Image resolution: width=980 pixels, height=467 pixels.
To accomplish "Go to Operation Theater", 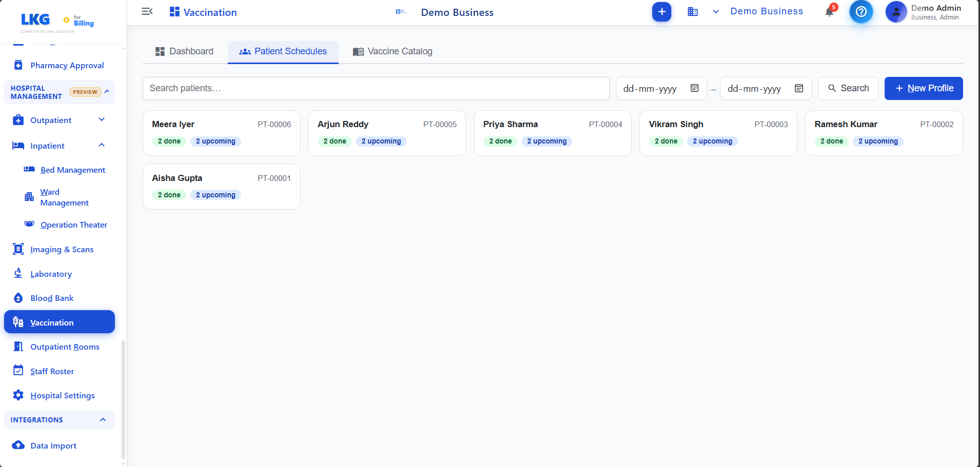I will (x=74, y=225).
